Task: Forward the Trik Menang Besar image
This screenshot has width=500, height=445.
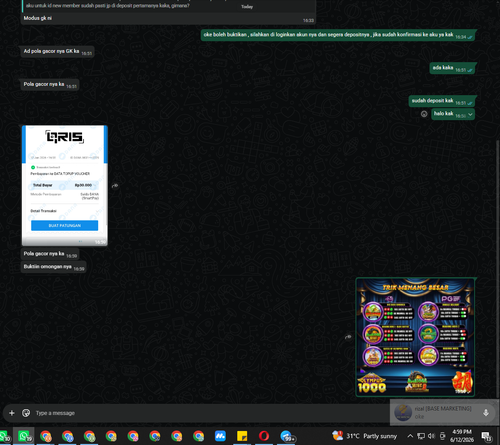Action: click(348, 337)
